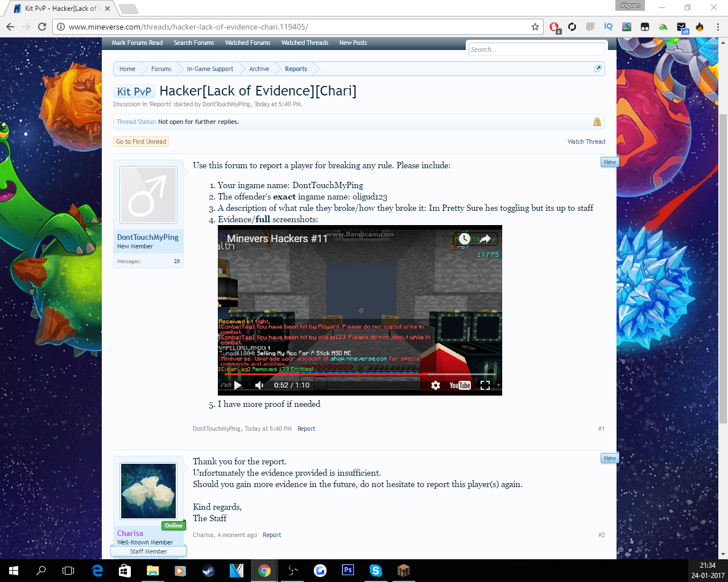728x582 pixels.
Task: Open File Explorer from the taskbar
Action: [153, 571]
